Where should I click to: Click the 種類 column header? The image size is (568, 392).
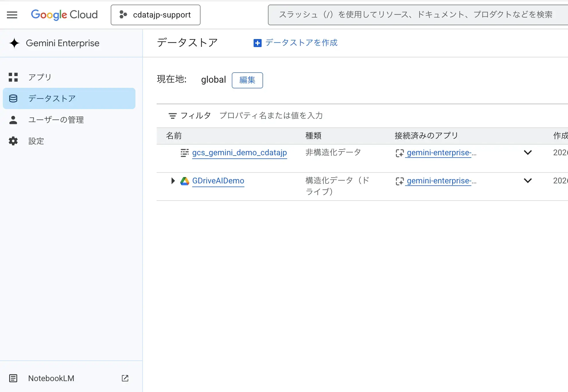(313, 136)
